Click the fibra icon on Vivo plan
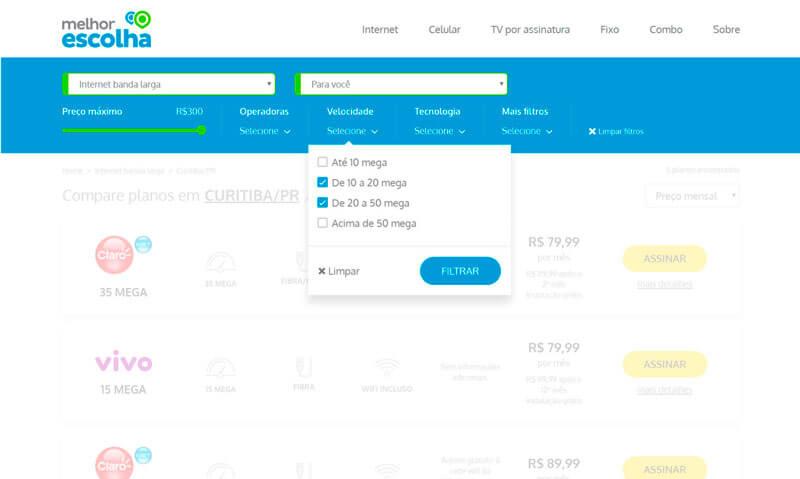 click(x=304, y=367)
